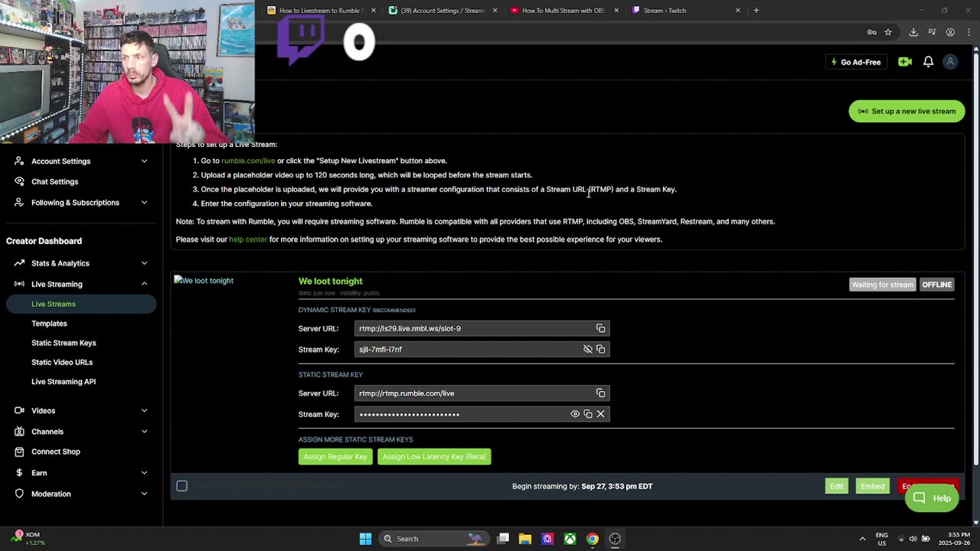Open the browser downloads icon
Viewport: 980px width, 551px height.
(x=913, y=32)
